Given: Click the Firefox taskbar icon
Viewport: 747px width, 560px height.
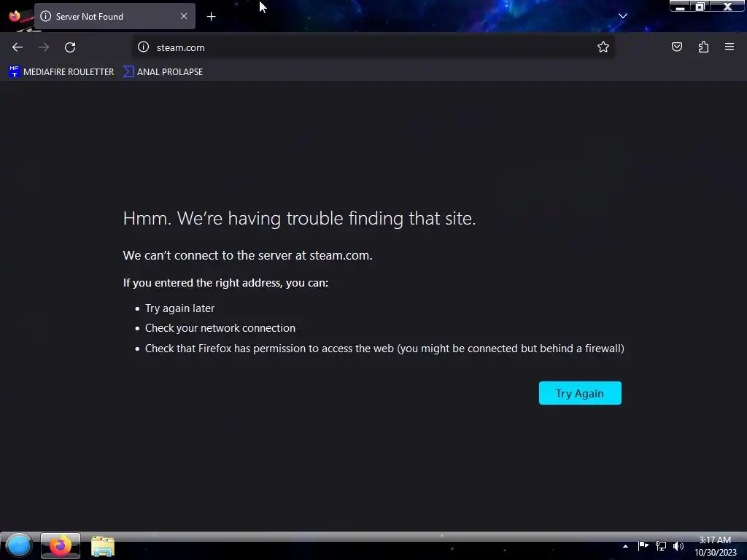Looking at the screenshot, I should coord(61,545).
